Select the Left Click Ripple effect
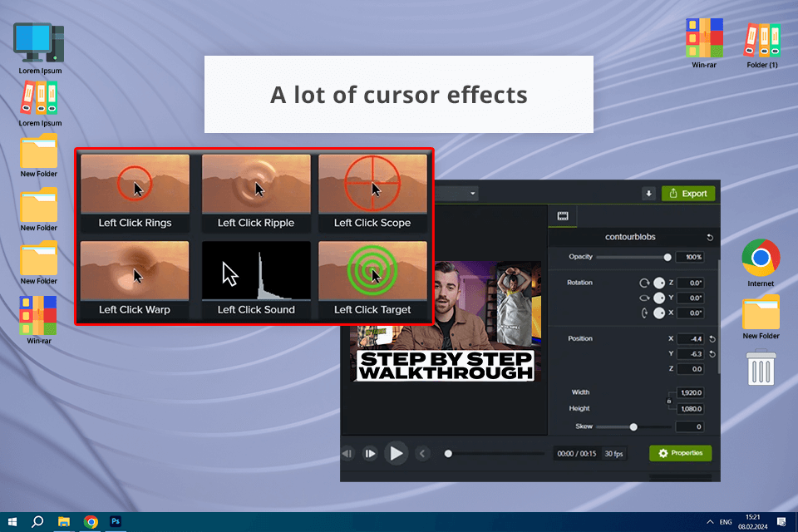The height and width of the screenshot is (532, 798). coord(256,193)
